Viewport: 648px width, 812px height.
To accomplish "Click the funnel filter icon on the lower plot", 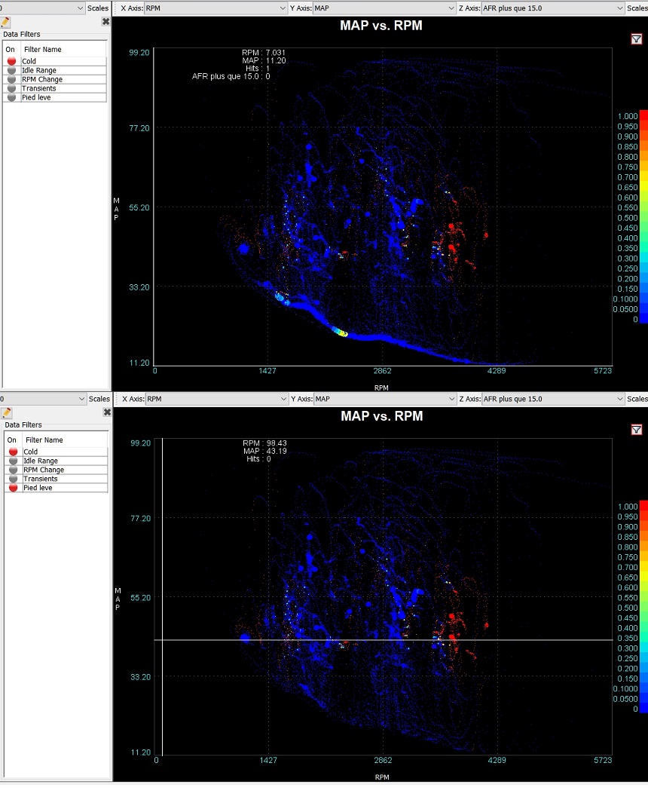I will coord(637,430).
